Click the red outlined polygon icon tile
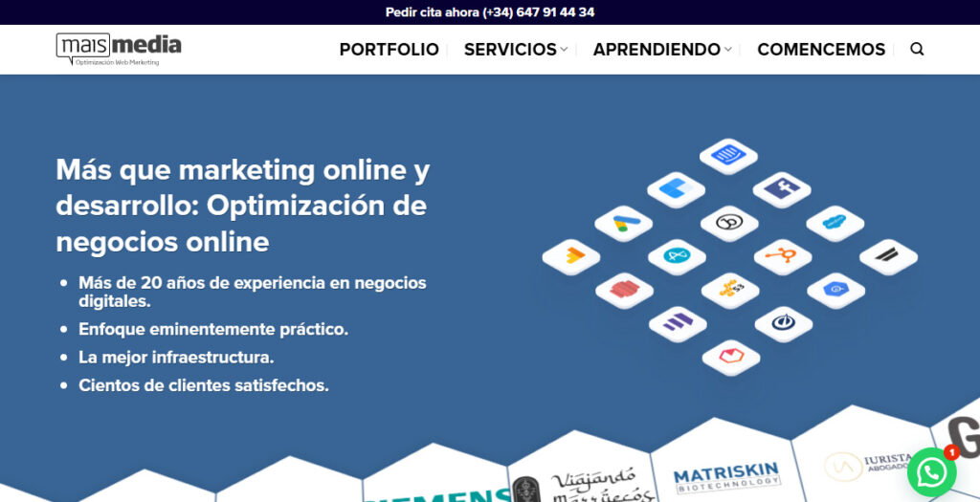 click(x=730, y=358)
